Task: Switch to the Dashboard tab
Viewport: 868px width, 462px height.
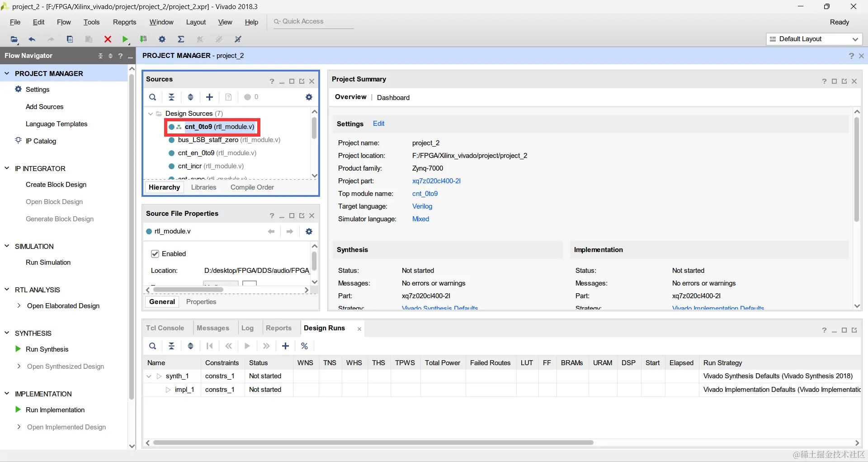Action: point(393,98)
